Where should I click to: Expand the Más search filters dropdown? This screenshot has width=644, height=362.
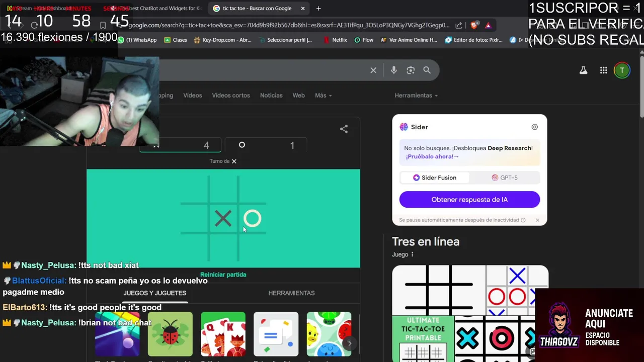323,96
